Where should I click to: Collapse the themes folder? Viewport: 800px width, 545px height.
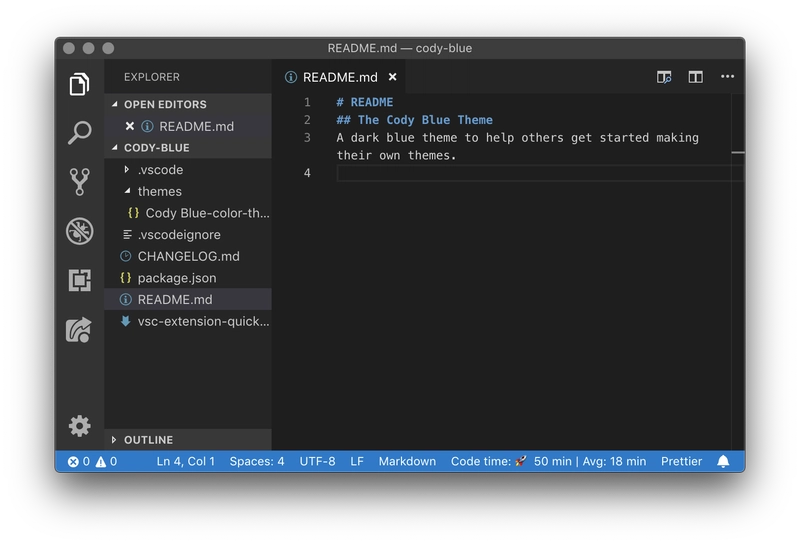point(127,191)
